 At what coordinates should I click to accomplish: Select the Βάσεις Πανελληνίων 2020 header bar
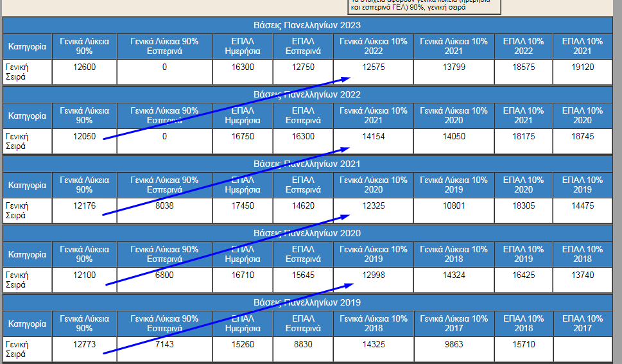pyautogui.click(x=307, y=233)
